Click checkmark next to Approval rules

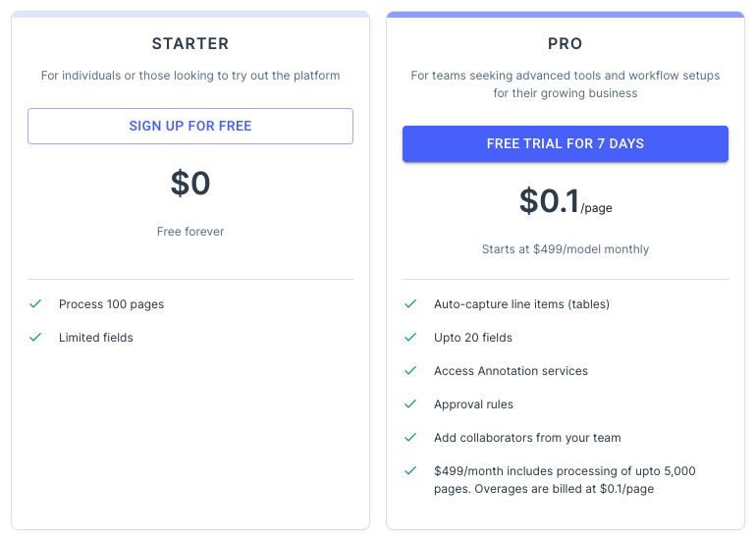click(x=410, y=403)
